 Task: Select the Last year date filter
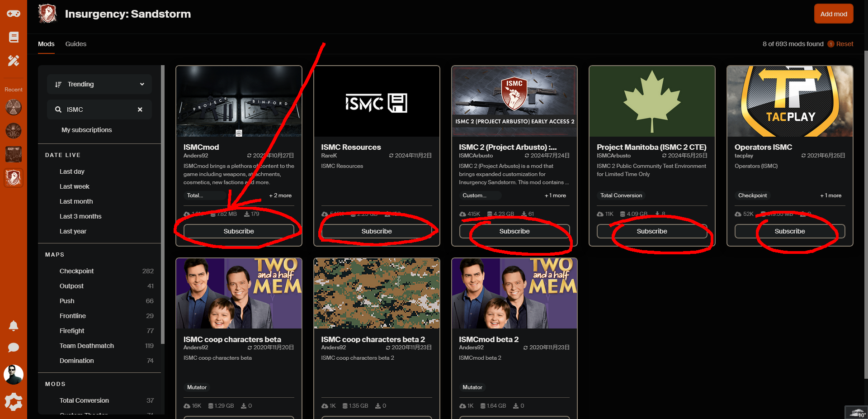[x=73, y=231]
